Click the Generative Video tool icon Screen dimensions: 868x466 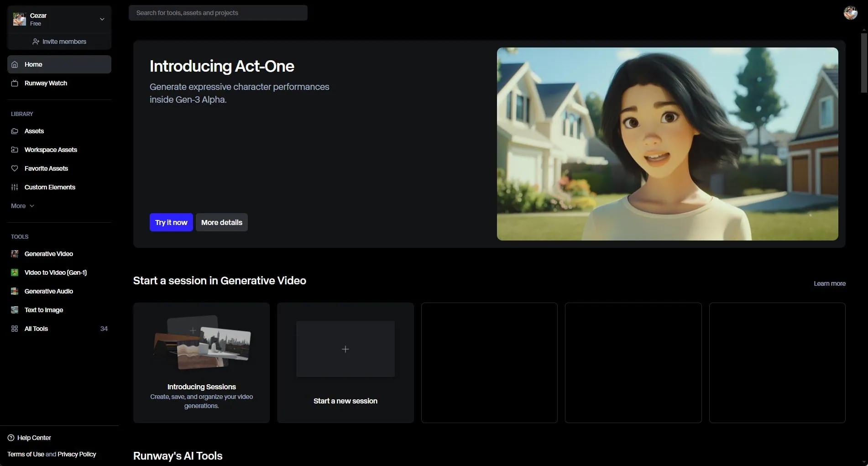tap(15, 254)
